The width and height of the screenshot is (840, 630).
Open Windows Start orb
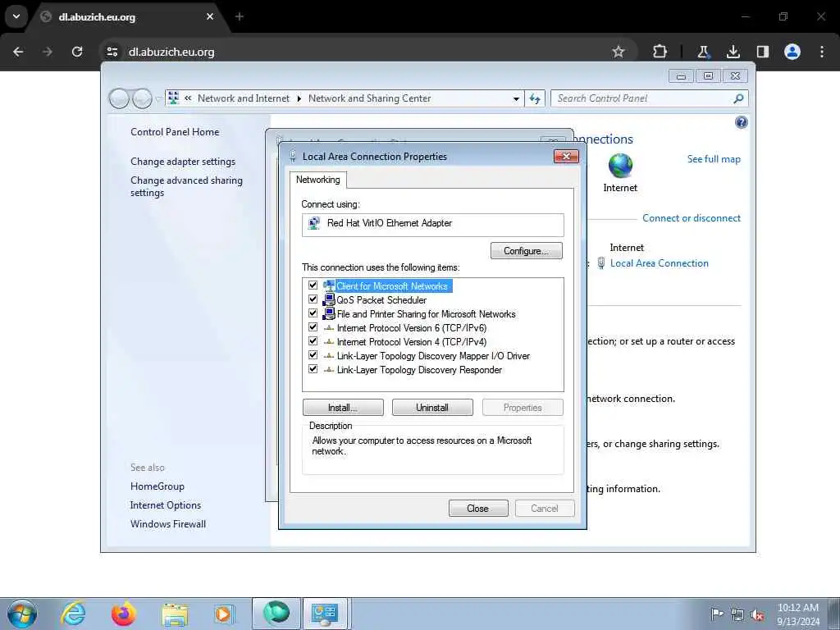(x=22, y=614)
